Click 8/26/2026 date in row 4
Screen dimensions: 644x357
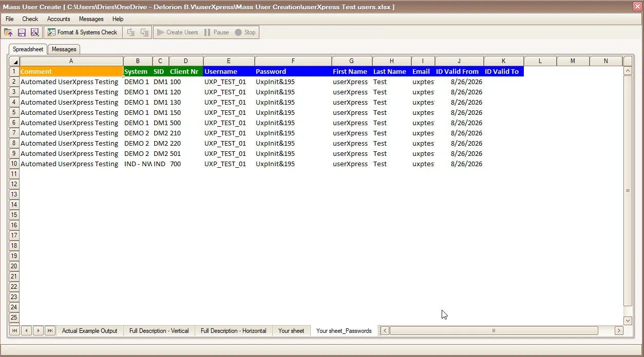coord(459,102)
